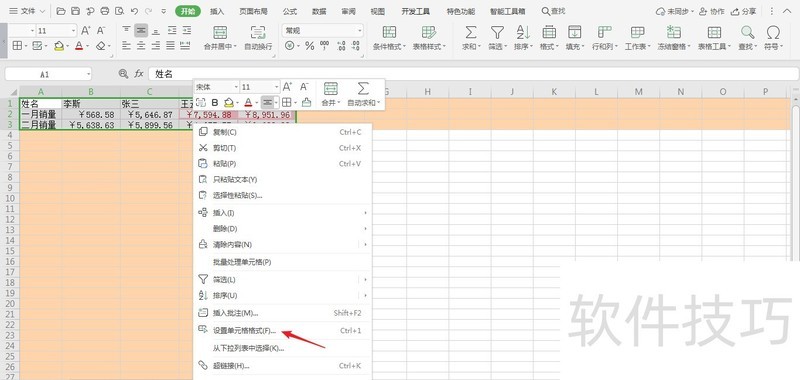Expand Conditional Formatting (条件格式) dropdown
The image size is (800, 380).
coord(405,46)
